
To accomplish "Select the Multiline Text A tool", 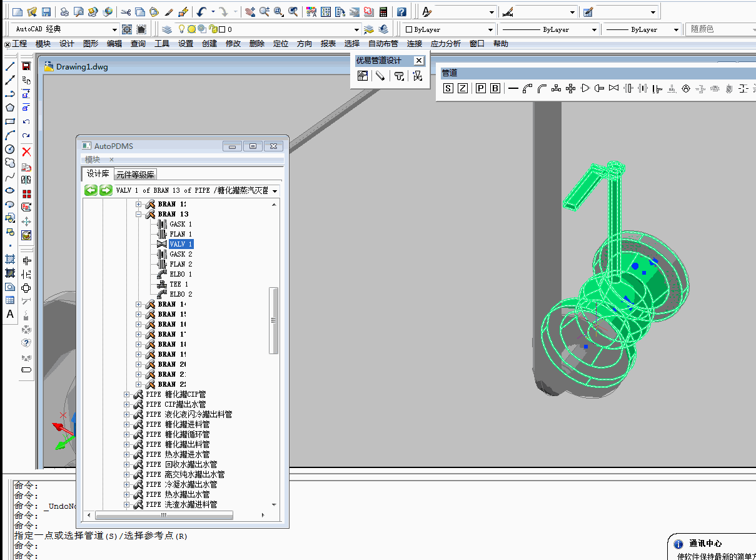I will tap(10, 314).
